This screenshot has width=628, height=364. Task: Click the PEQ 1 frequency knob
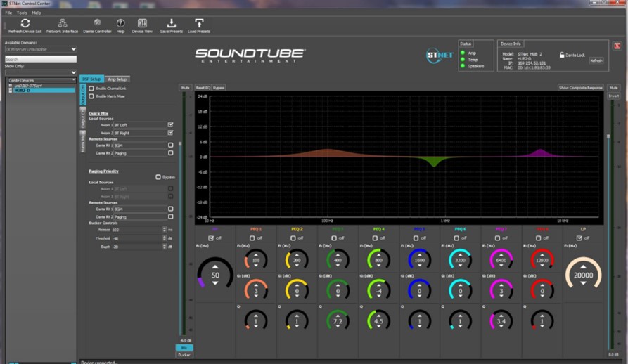point(256,261)
